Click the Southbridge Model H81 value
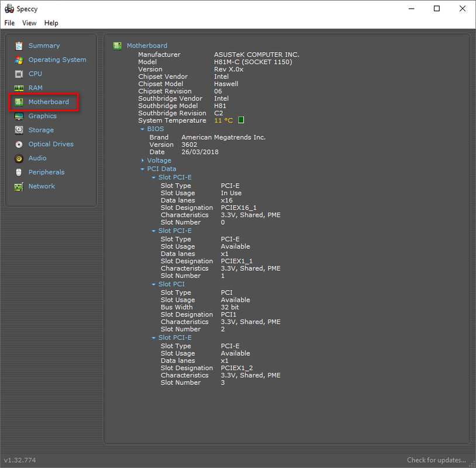Image resolution: width=476 pixels, height=468 pixels. pos(220,106)
